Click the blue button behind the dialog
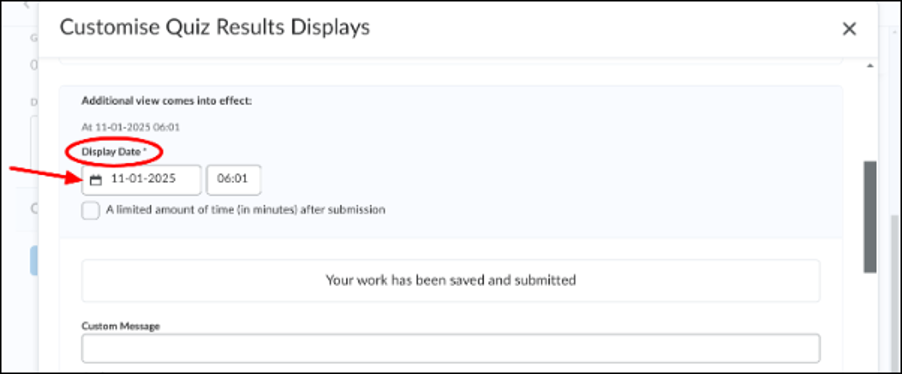Viewport: 902px width, 374px height. click(x=34, y=261)
